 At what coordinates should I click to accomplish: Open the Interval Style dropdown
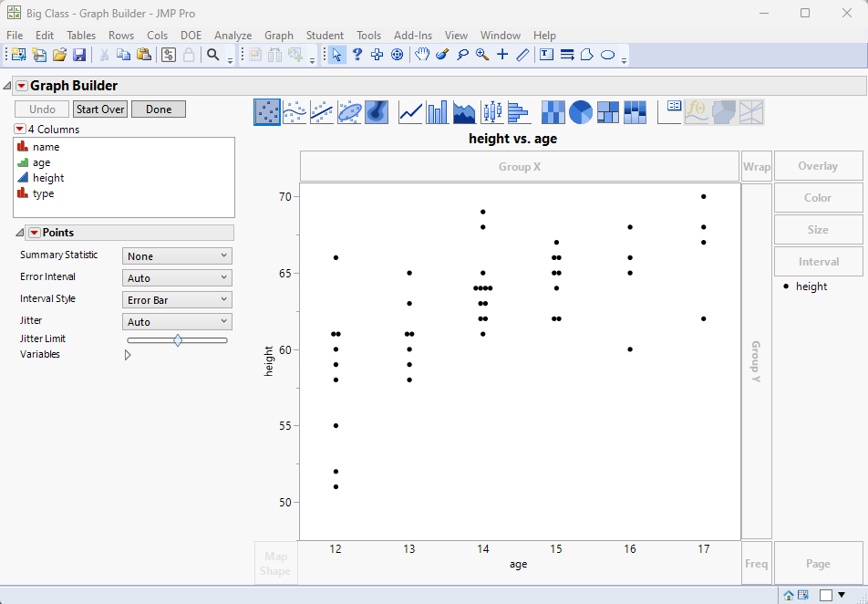coord(177,300)
